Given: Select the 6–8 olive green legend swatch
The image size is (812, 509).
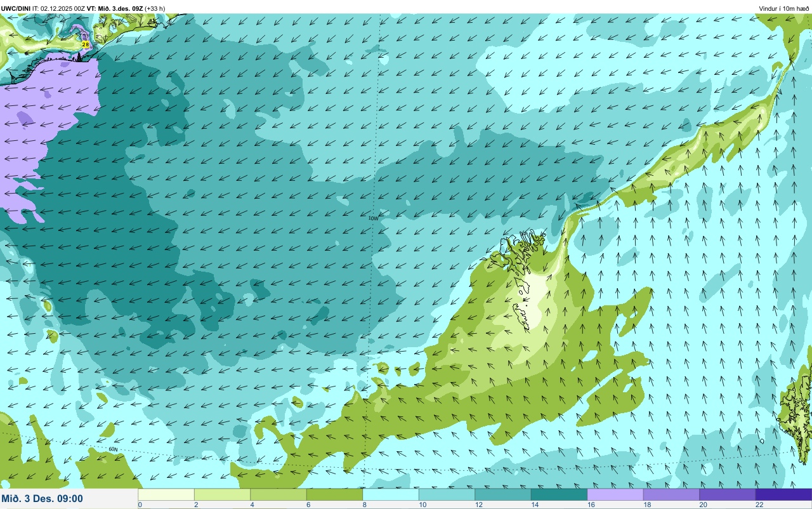Looking at the screenshot, I should click(x=334, y=494).
